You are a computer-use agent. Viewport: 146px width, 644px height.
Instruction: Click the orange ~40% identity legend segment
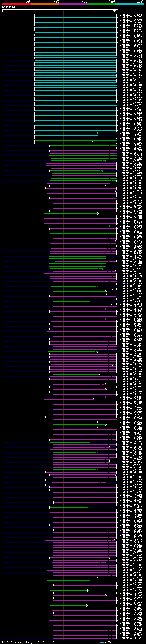point(45,4)
